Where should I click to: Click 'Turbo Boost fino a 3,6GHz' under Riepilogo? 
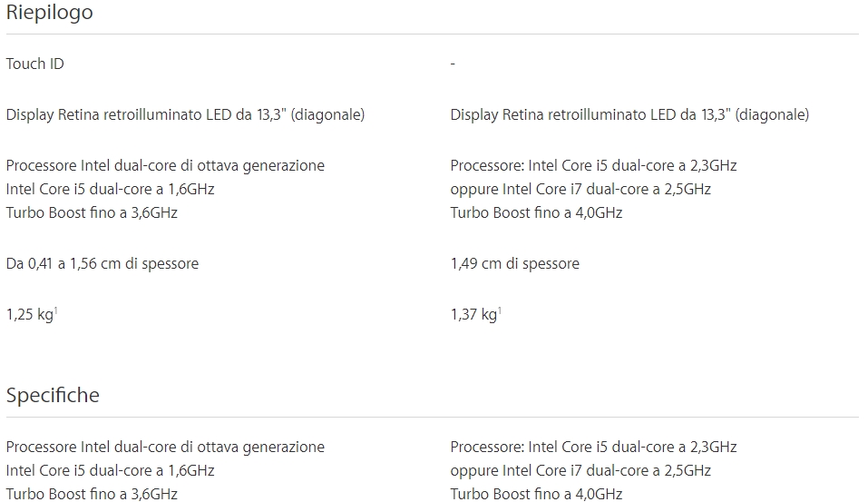pyautogui.click(x=92, y=212)
